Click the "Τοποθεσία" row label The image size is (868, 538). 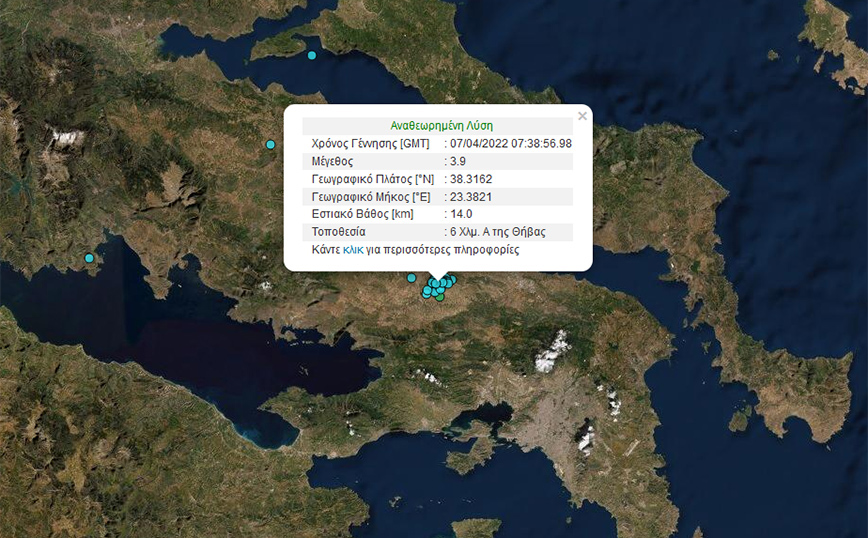(x=339, y=232)
